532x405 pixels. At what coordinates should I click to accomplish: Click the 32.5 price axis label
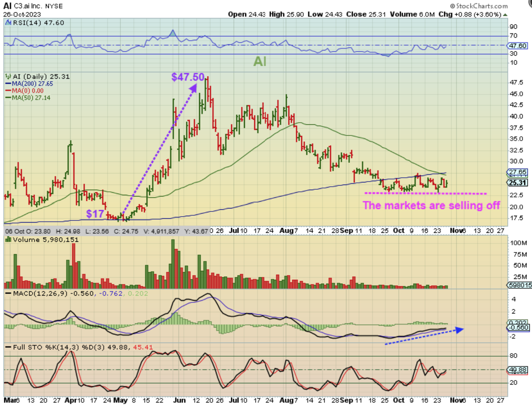517,150
